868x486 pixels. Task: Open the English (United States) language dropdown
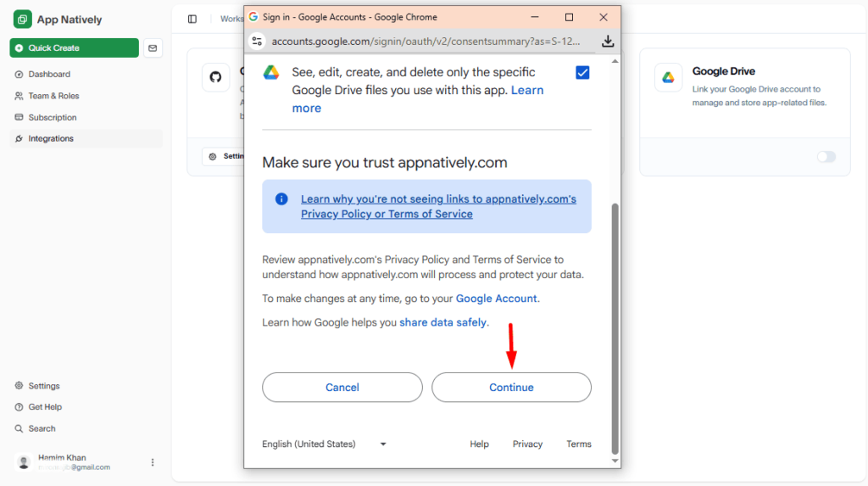click(325, 444)
